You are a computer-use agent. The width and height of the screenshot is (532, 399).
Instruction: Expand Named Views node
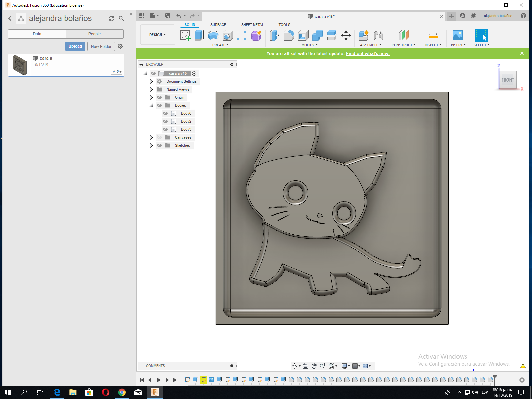151,89
